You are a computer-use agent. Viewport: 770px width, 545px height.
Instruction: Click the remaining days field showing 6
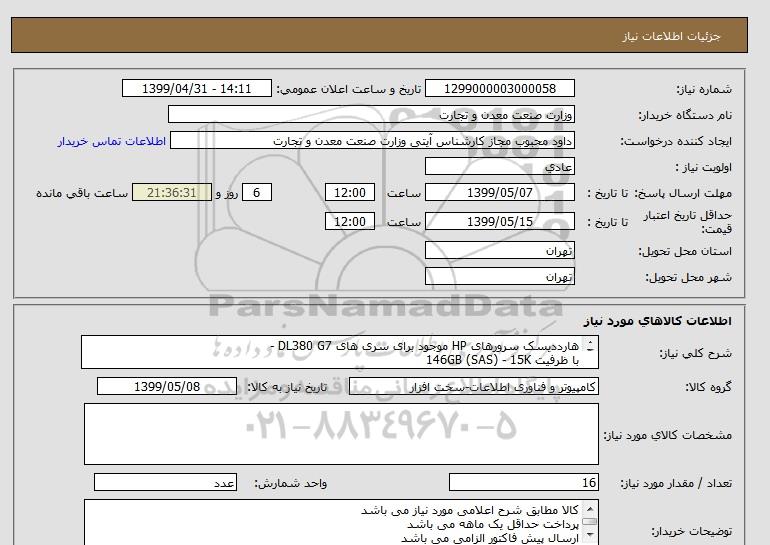[257, 192]
